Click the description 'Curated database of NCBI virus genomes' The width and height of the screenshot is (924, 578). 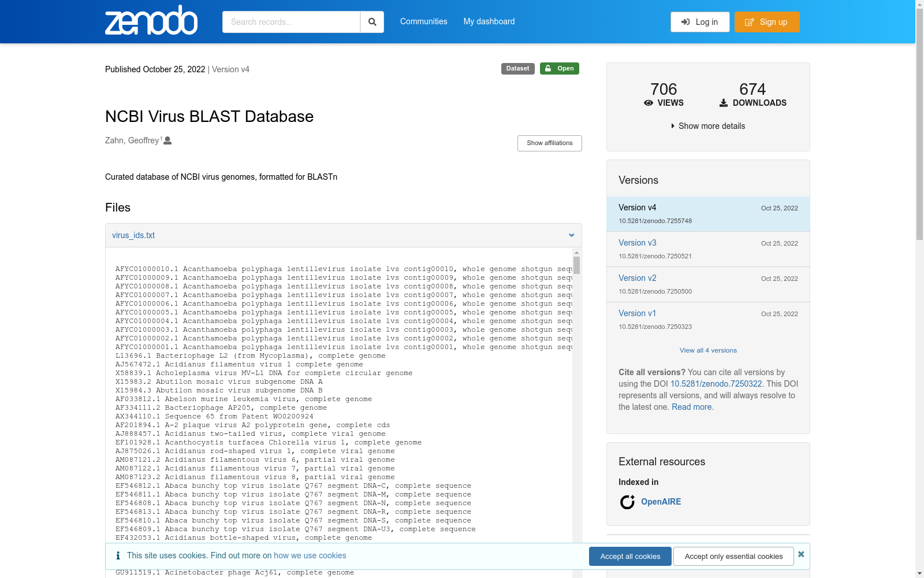pyautogui.click(x=221, y=177)
